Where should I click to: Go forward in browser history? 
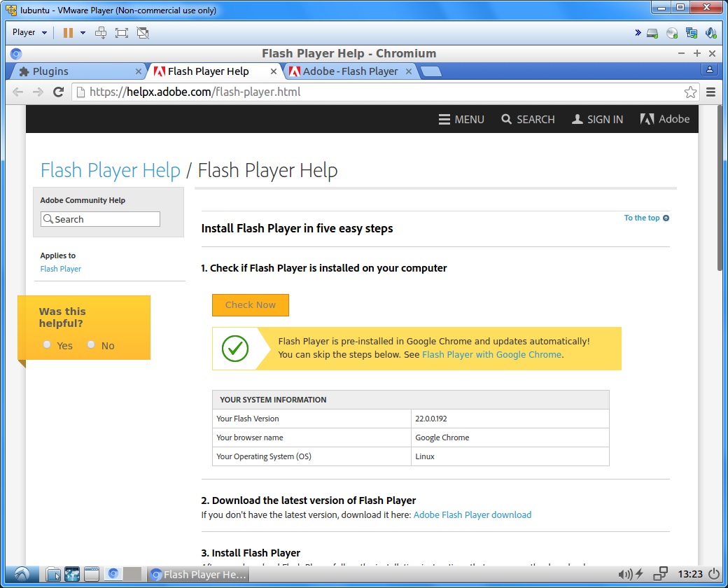(x=38, y=92)
